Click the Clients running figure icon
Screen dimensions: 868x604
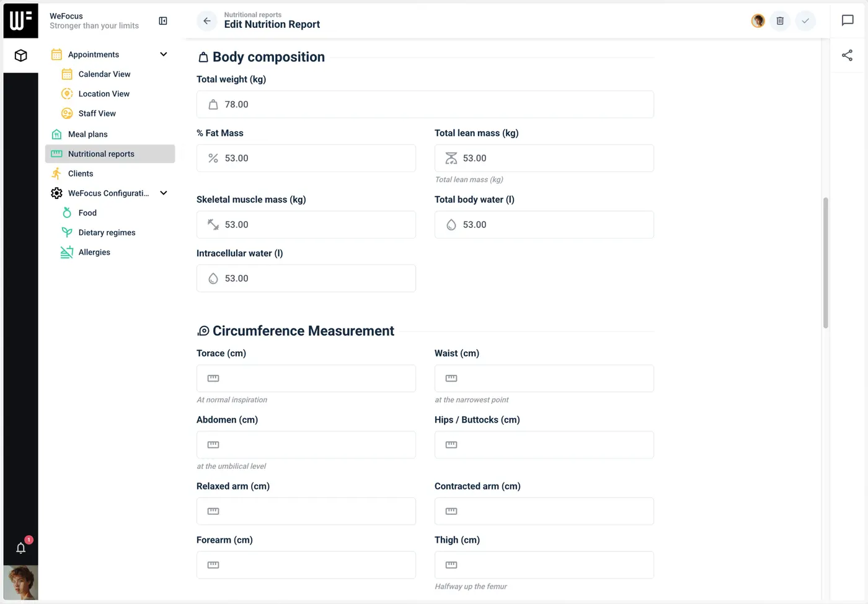tap(56, 173)
